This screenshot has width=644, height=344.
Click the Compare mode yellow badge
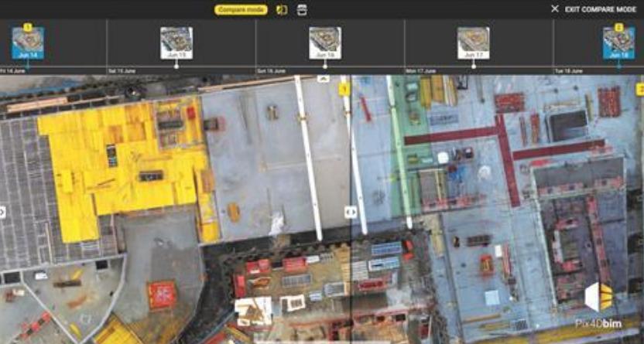click(241, 9)
